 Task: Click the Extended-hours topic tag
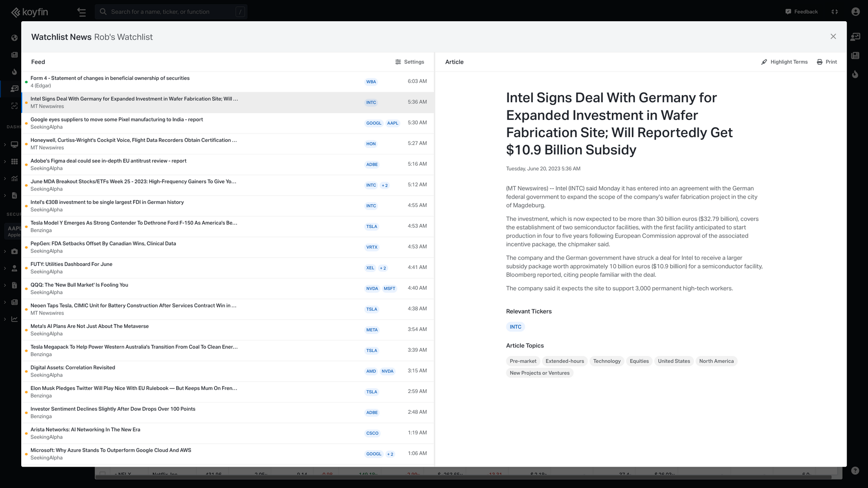pos(565,361)
